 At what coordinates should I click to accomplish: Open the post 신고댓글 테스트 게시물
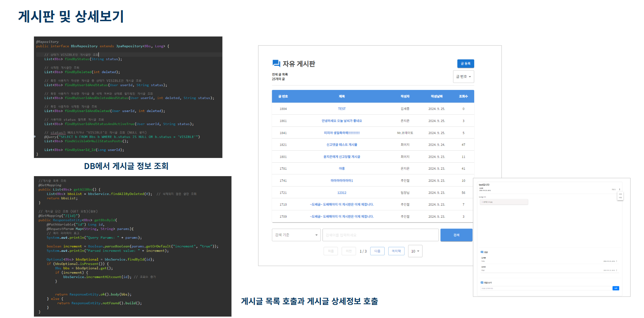(342, 145)
